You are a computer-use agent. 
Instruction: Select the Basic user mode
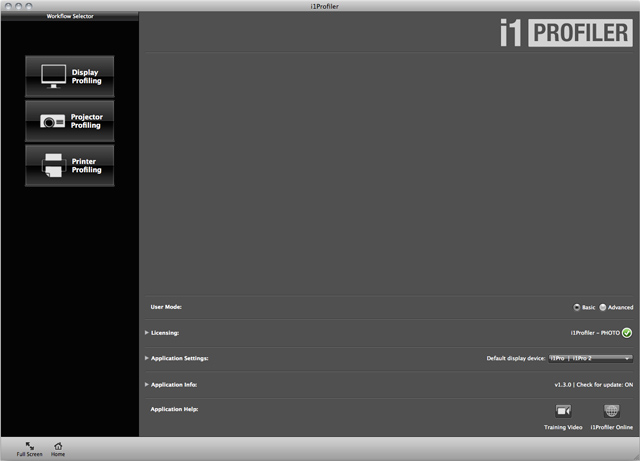(x=577, y=307)
